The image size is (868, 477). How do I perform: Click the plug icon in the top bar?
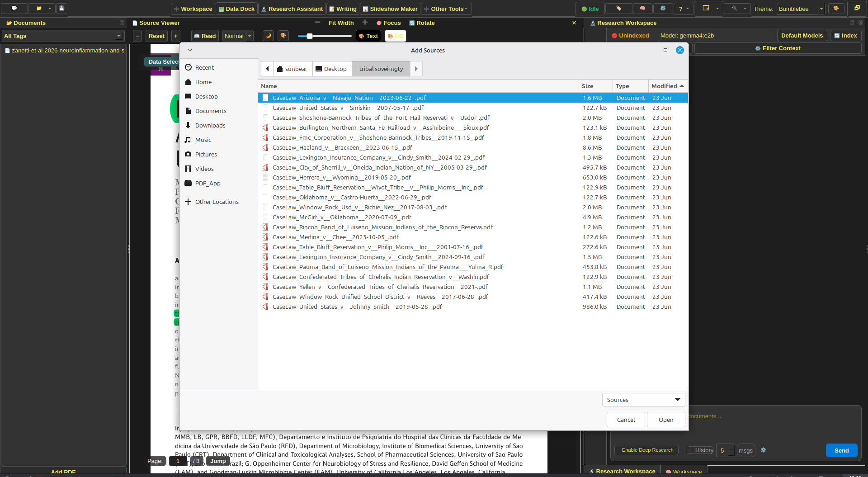(x=734, y=8)
